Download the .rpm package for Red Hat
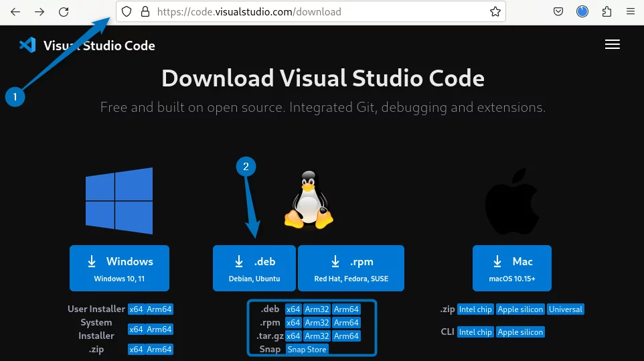Screen dimensions: 644x361 pos(351,268)
